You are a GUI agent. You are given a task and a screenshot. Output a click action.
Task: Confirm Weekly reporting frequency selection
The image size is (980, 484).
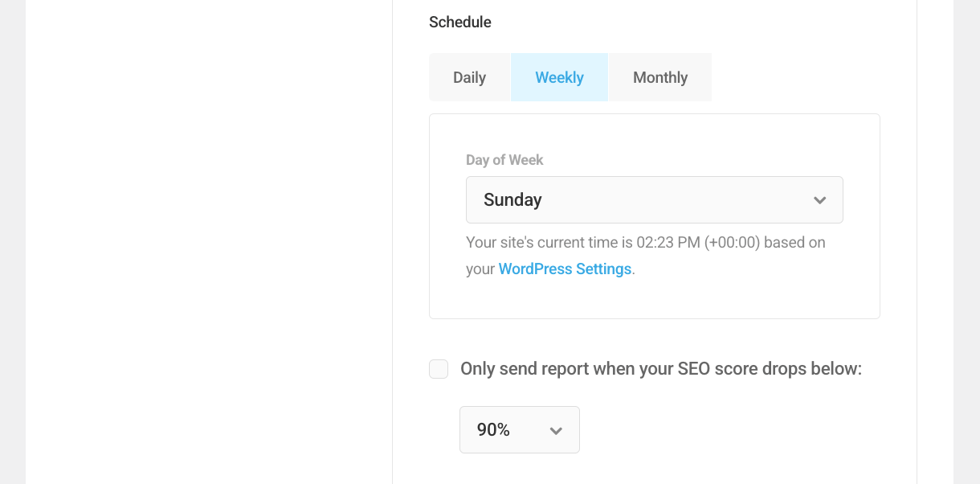(x=559, y=77)
